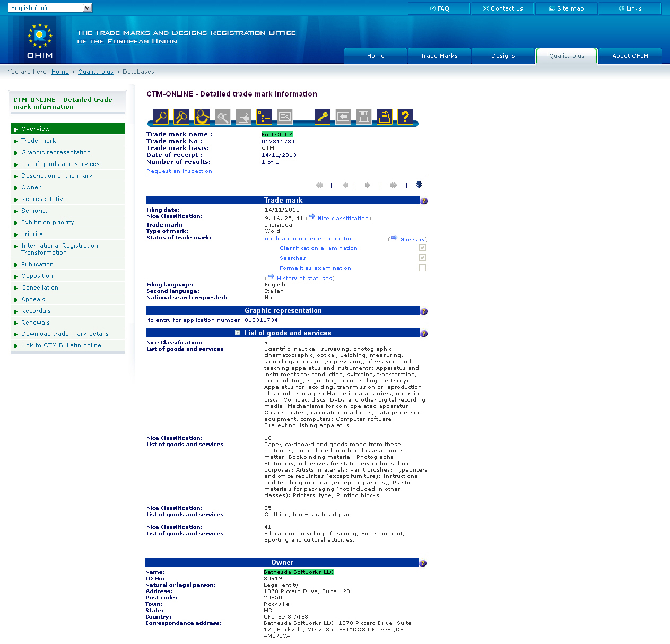
Task: Toggle the Formalities examination checkbox
Action: pyautogui.click(x=422, y=268)
